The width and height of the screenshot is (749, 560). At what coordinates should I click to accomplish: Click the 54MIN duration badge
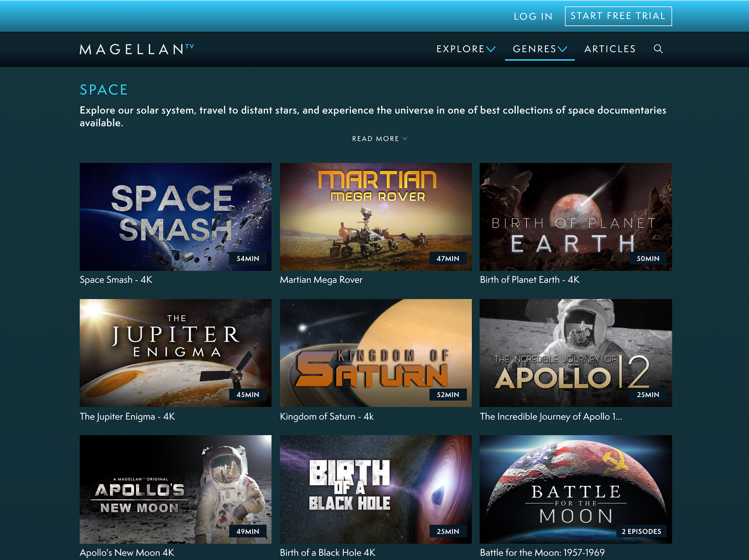pyautogui.click(x=248, y=258)
